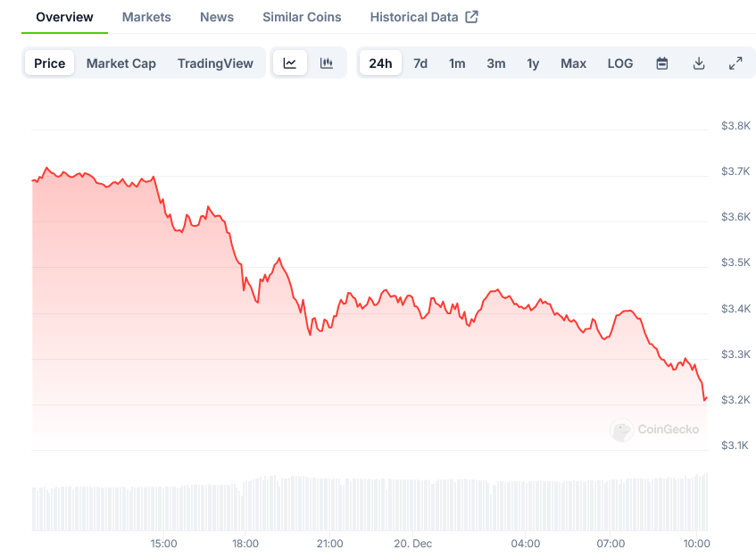Screen dimensions: 756x558
Task: Choose the 1m time range
Action: (x=457, y=62)
